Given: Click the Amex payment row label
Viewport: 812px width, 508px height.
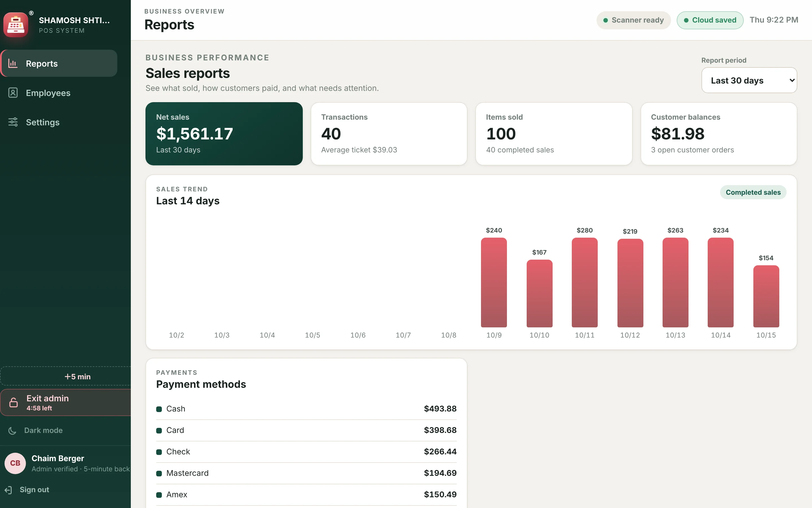Looking at the screenshot, I should pos(177,494).
